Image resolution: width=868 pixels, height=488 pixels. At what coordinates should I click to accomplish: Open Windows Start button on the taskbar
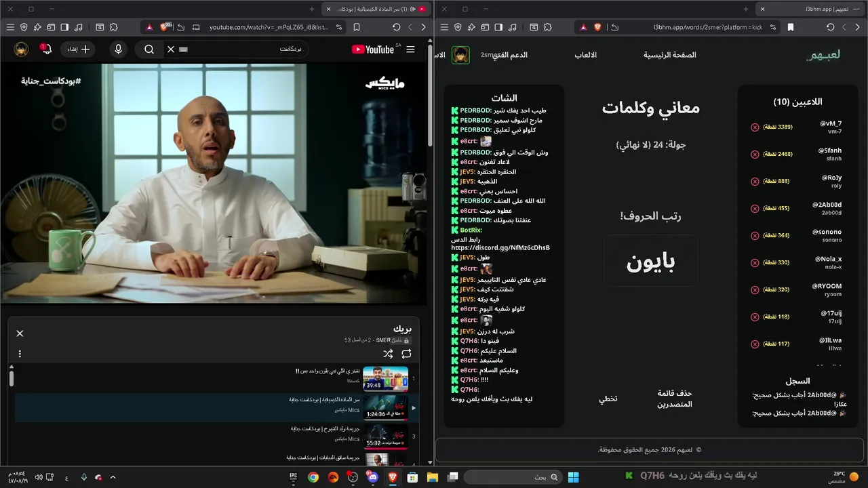574,477
